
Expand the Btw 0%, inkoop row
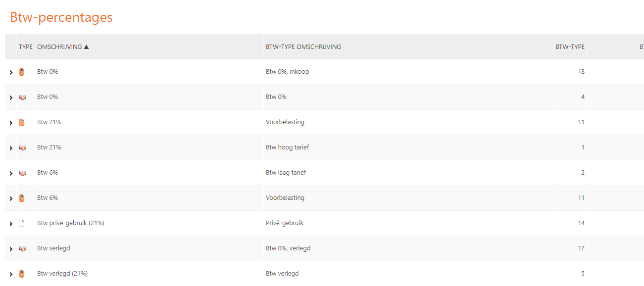pos(11,73)
